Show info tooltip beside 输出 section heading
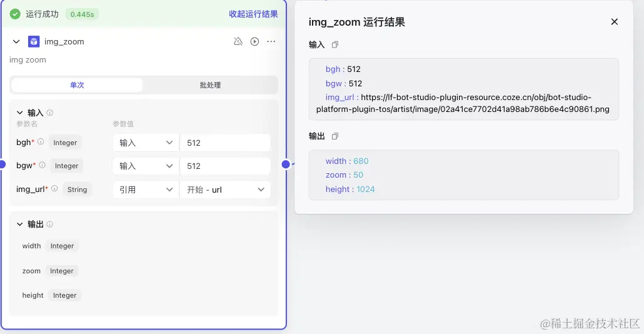Image resolution: width=644 pixels, height=334 pixels. coord(49,225)
